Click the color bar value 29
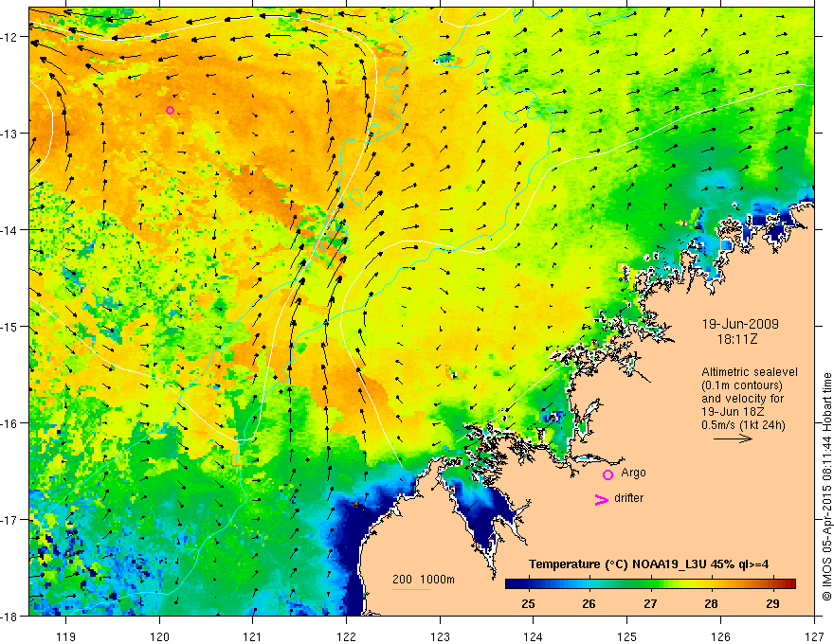 772,604
